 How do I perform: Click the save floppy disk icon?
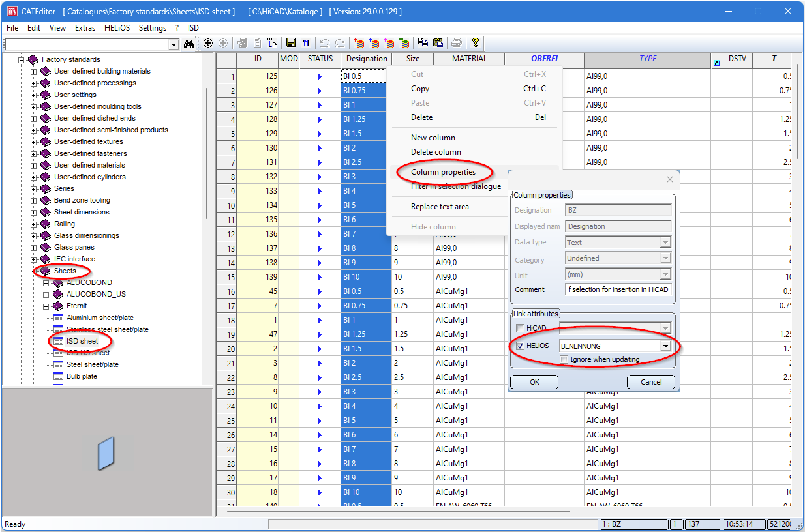(x=291, y=43)
